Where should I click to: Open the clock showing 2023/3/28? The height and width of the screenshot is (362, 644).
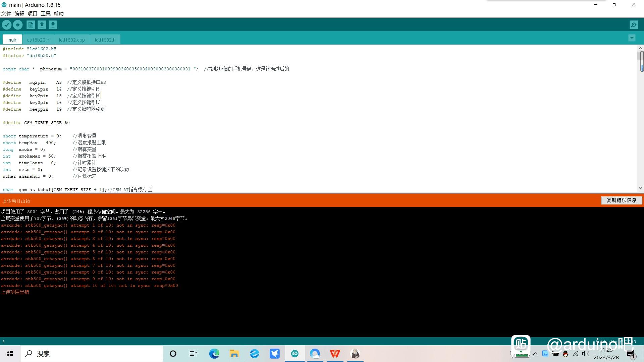tap(606, 354)
